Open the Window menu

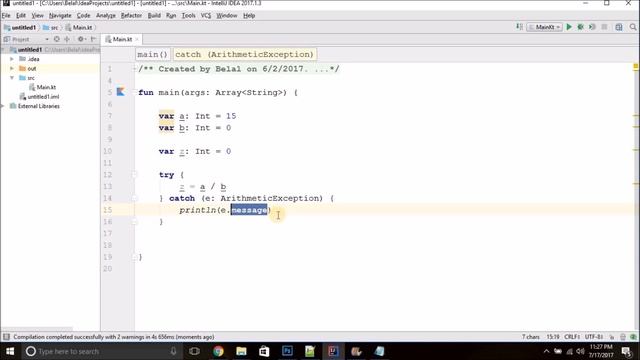click(x=227, y=16)
